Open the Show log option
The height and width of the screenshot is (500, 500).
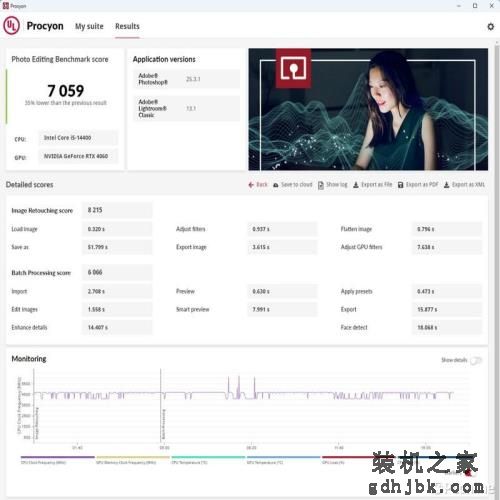coord(333,185)
